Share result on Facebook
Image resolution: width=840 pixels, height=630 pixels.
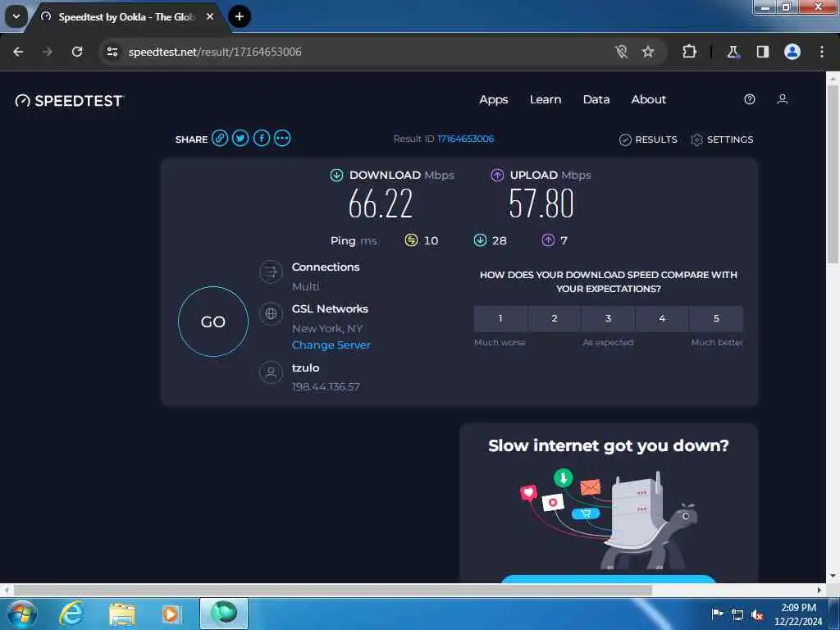[262, 138]
